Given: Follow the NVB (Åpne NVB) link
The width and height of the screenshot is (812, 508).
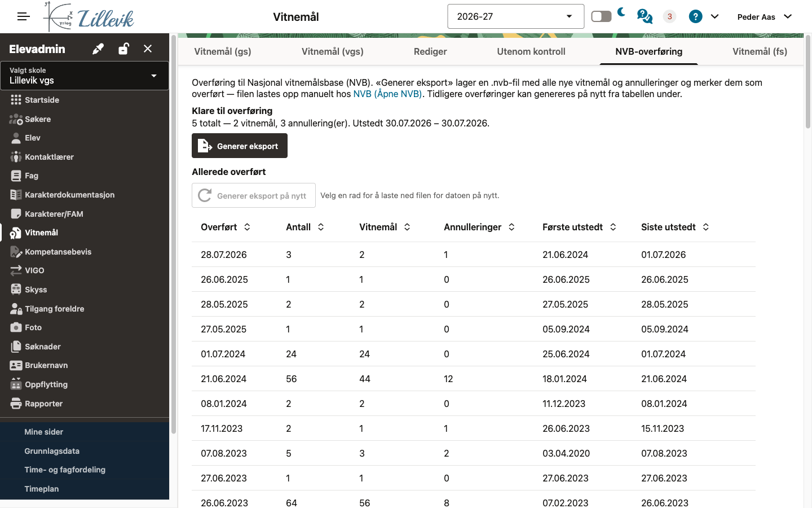Looking at the screenshot, I should pos(387,94).
